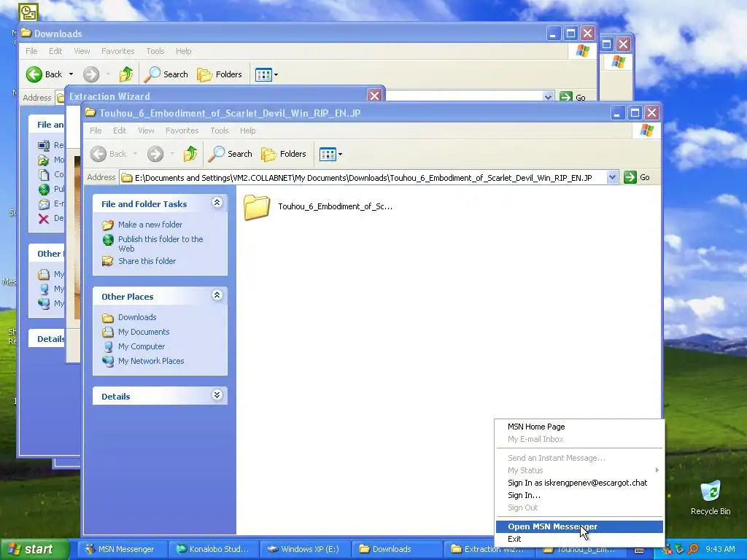This screenshot has height=560, width=747.
Task: Click Make a new folder icon
Action: point(108,225)
